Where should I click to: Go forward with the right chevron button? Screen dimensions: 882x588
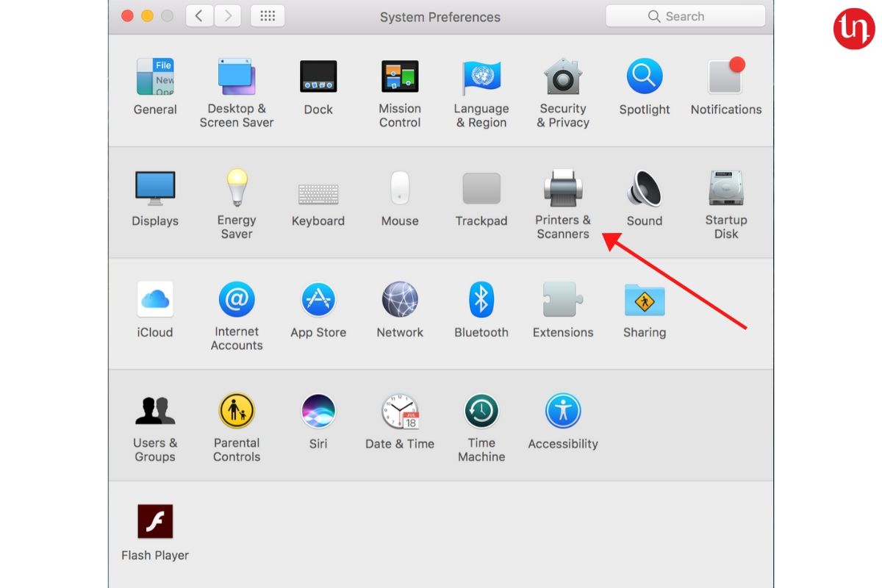(228, 16)
